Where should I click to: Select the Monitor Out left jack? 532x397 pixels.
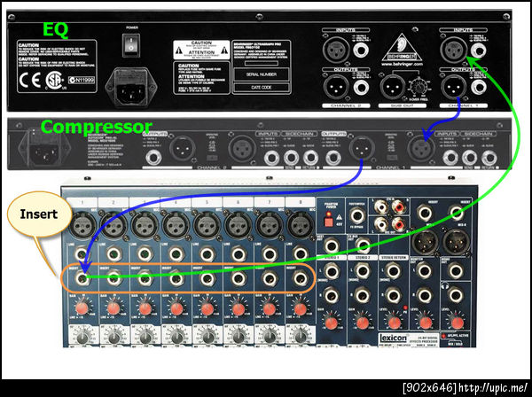[x=425, y=271]
